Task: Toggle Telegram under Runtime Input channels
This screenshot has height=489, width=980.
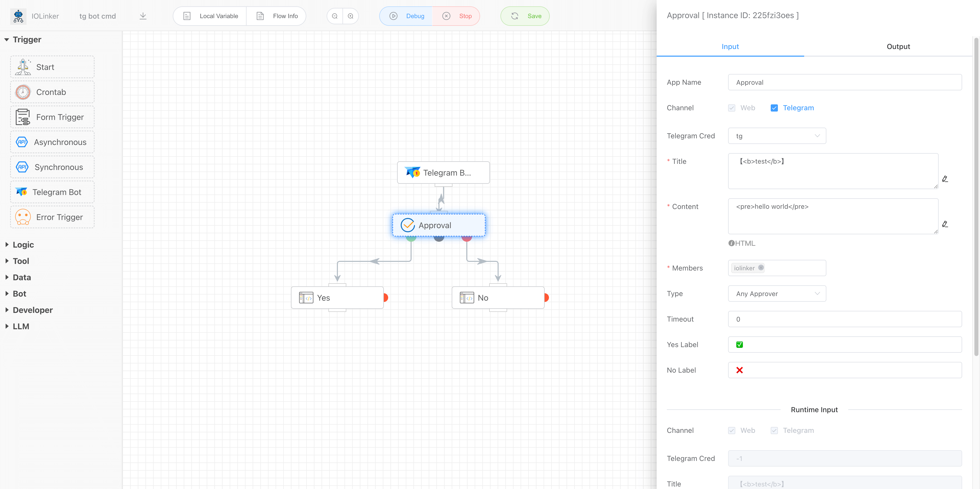Action: click(x=774, y=430)
